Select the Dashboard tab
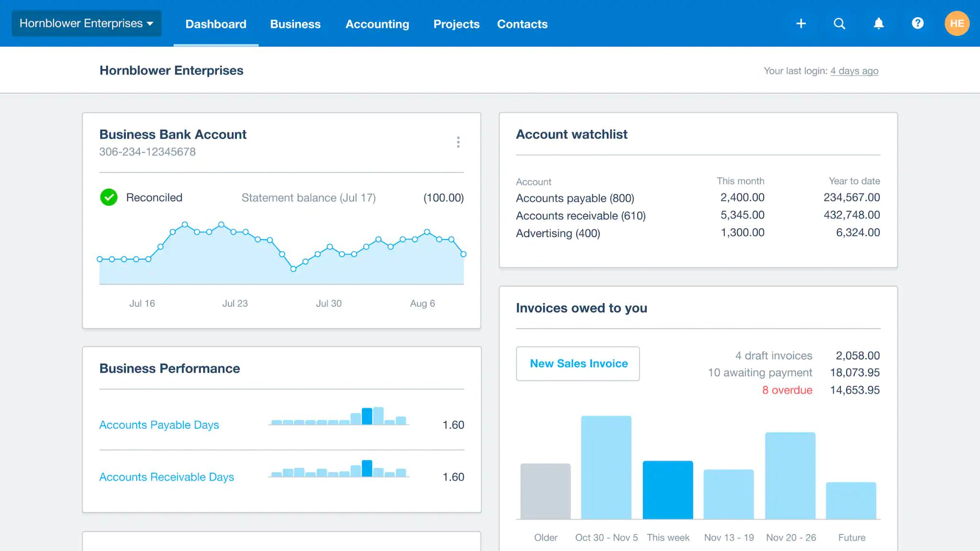Screen dimensions: 980x551 pyautogui.click(x=216, y=24)
